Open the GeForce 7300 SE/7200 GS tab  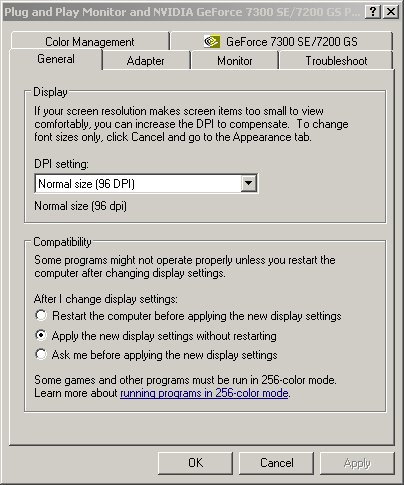point(282,42)
